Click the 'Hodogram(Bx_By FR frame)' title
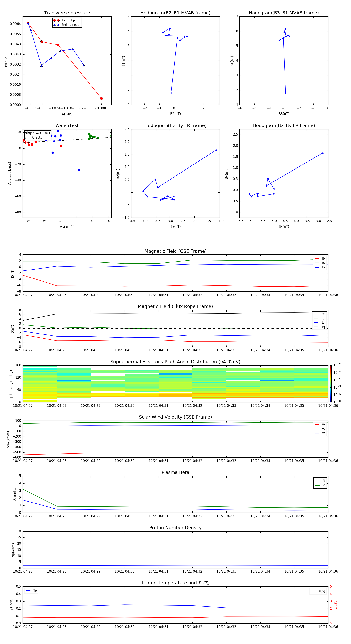Screen dimensions: 351x644 pos(284,125)
